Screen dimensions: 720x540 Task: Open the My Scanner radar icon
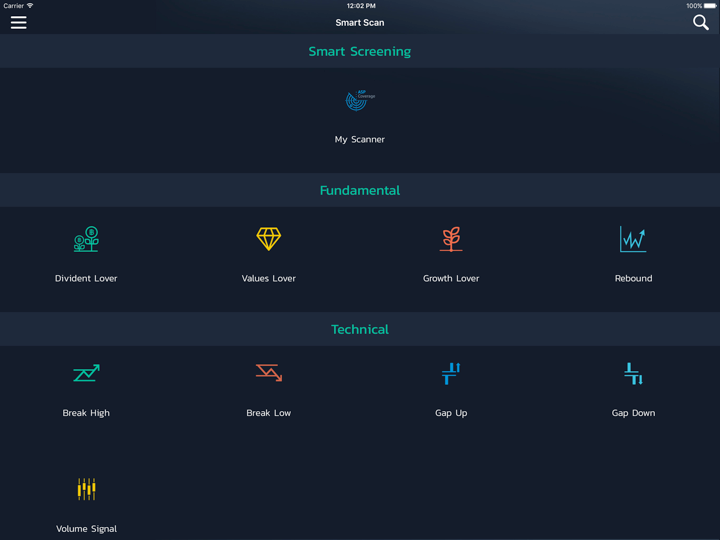359,100
